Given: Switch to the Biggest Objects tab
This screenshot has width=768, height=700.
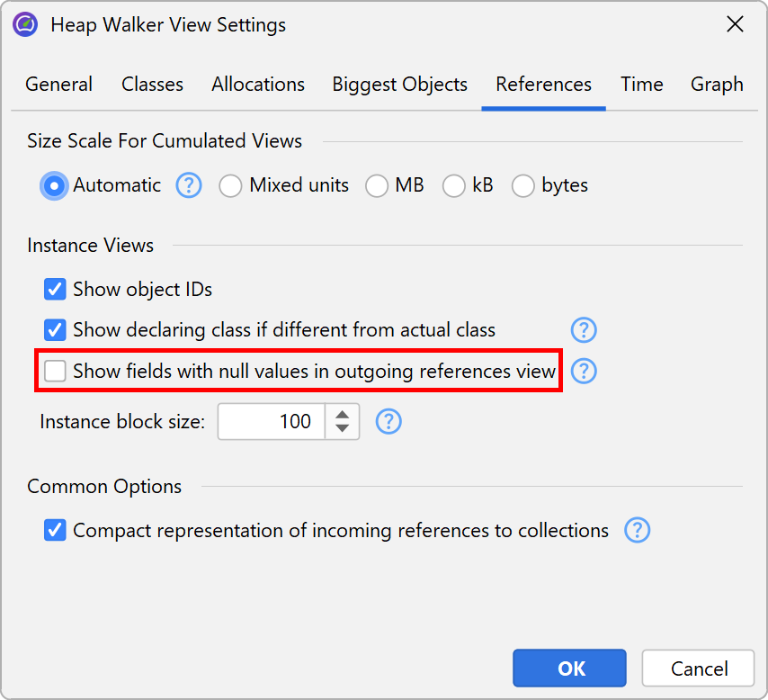Looking at the screenshot, I should [399, 85].
